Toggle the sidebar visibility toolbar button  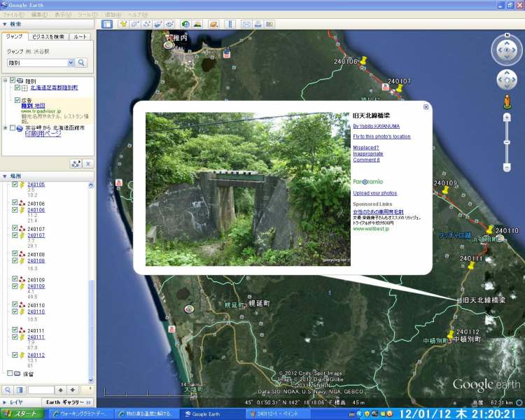tap(107, 24)
